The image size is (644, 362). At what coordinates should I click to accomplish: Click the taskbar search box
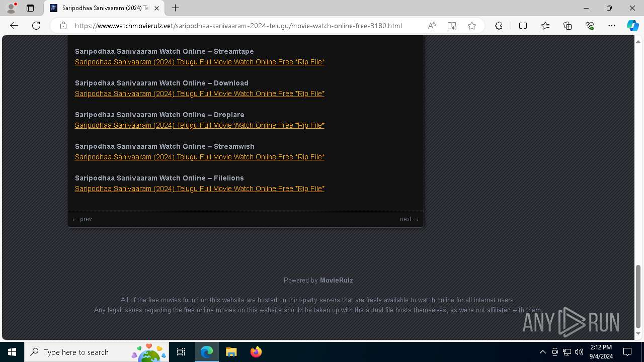(97, 352)
